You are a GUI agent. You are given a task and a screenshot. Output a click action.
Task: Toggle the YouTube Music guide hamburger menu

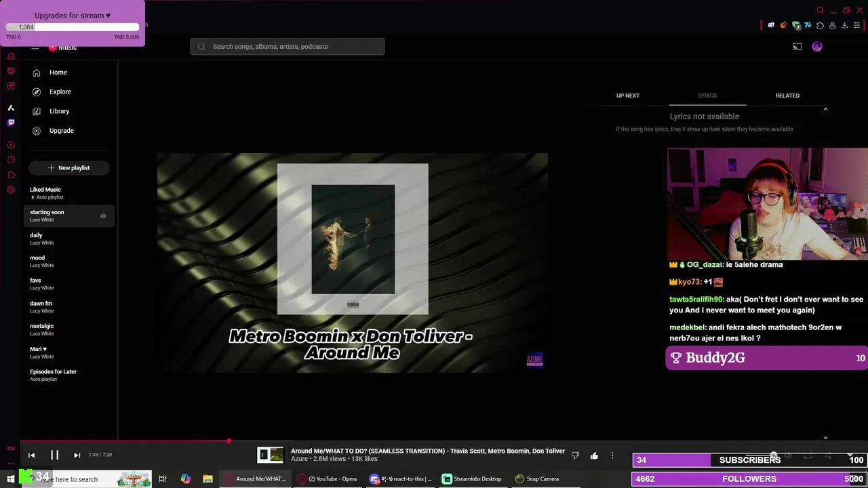pos(35,47)
